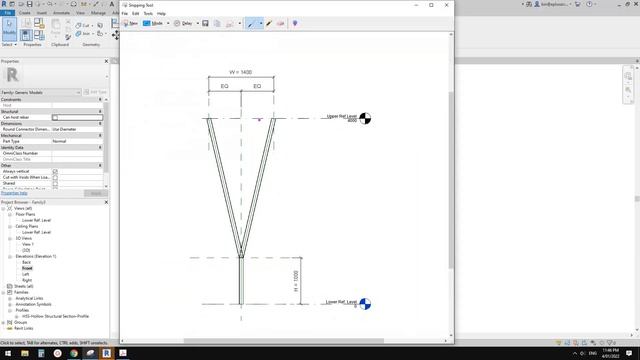The height and width of the screenshot is (360, 640).
Task: Collapse the Identity Data section
Action: pyautogui.click(x=100, y=147)
